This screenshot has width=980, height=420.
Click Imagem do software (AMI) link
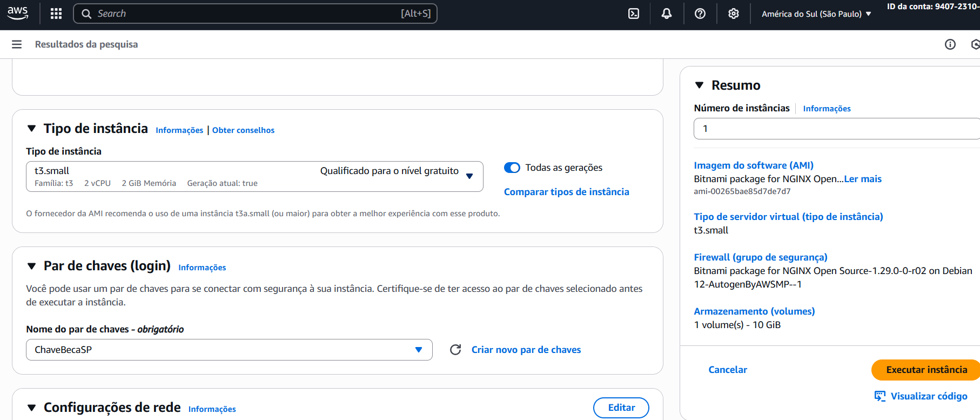pyautogui.click(x=754, y=165)
